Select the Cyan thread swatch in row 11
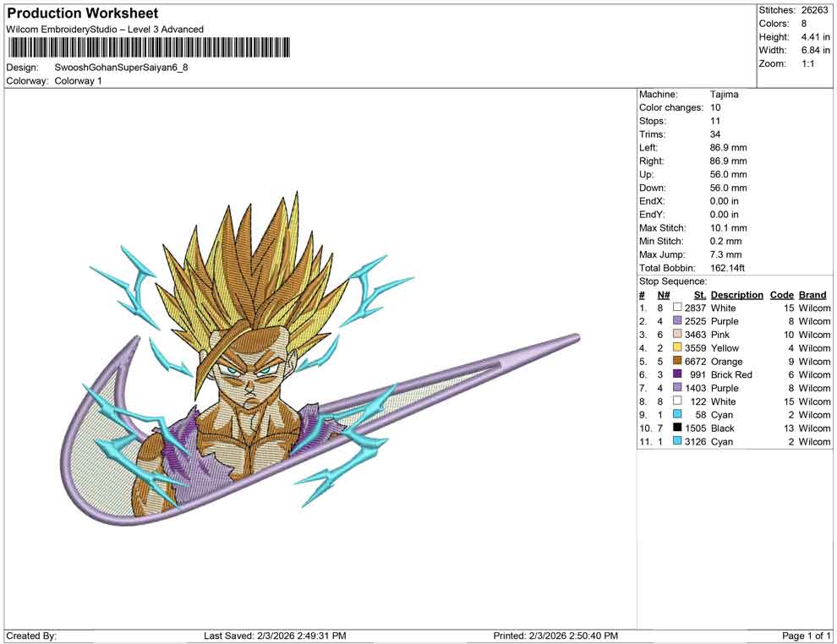Screen dimensions: 837x644 (676, 441)
